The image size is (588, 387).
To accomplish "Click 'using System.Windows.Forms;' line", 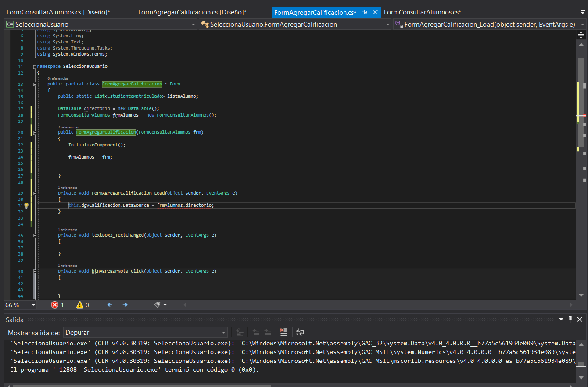I will (x=72, y=54).
